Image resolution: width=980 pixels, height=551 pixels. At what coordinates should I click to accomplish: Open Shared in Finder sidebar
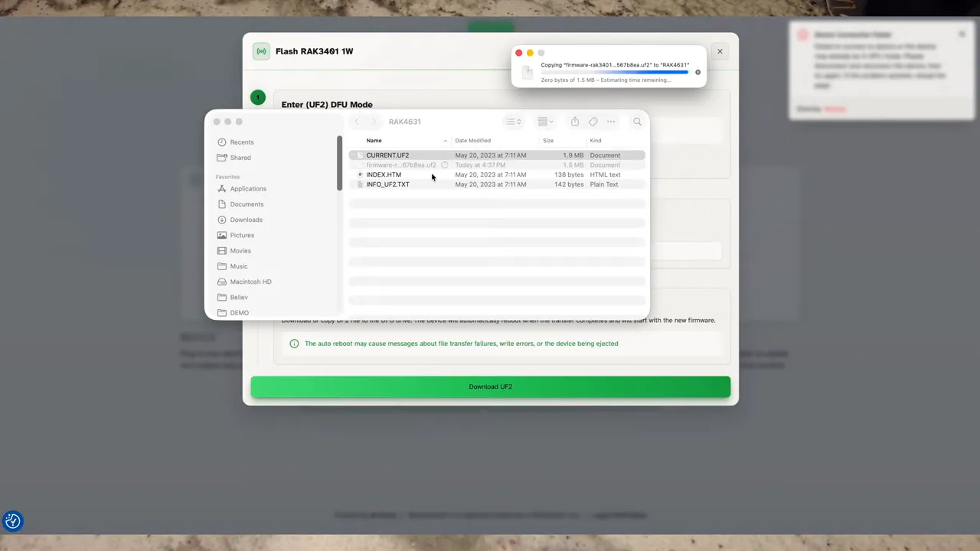point(240,158)
